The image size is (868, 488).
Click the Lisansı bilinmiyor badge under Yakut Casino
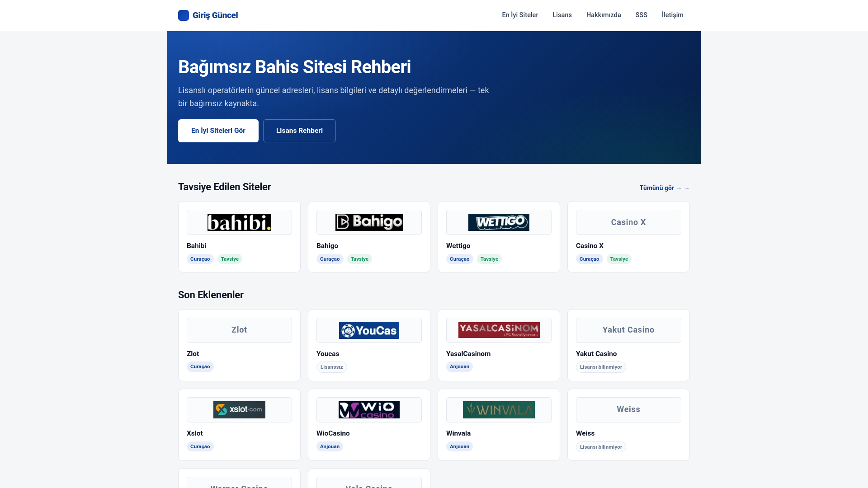601,367
